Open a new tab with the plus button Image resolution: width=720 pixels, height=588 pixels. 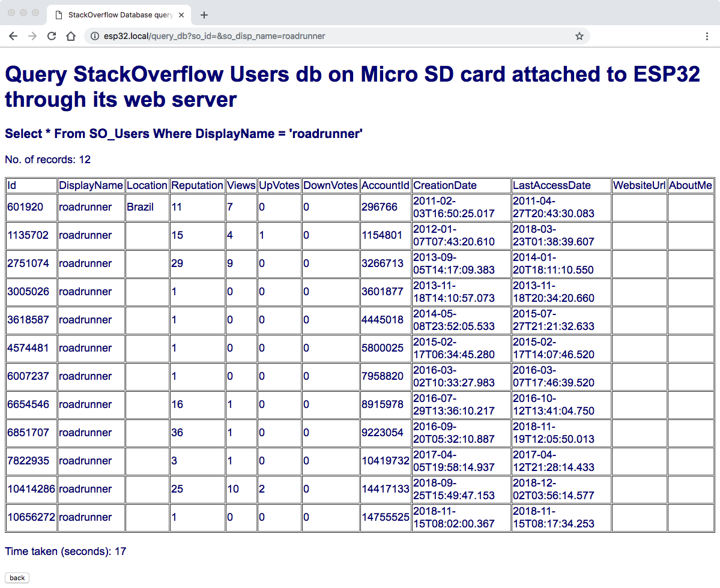204,15
